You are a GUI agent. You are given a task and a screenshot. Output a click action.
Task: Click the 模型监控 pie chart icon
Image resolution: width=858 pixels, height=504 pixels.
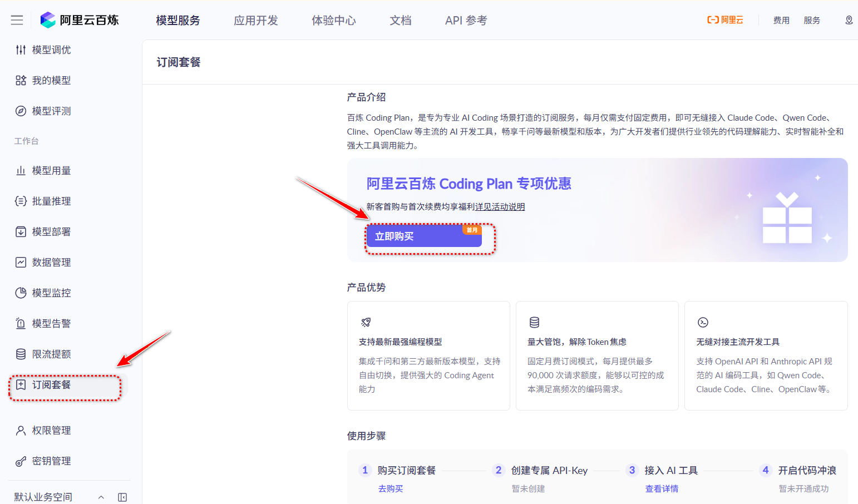click(x=21, y=293)
